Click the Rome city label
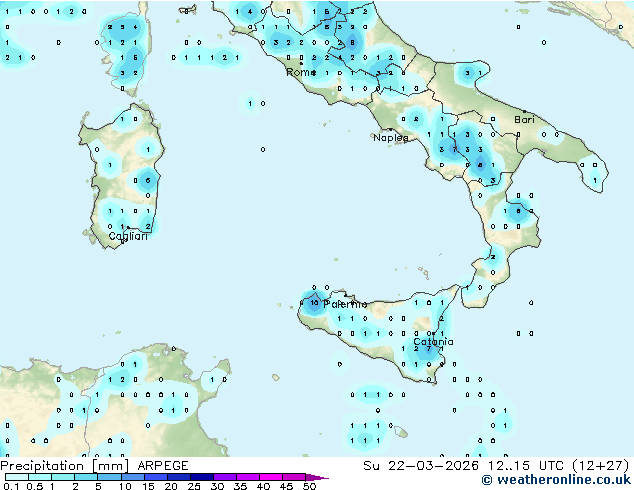The width and height of the screenshot is (634, 490). [301, 72]
